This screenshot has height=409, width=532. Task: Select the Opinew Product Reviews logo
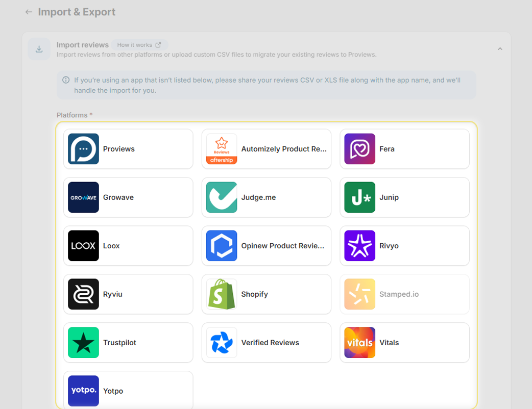point(221,245)
